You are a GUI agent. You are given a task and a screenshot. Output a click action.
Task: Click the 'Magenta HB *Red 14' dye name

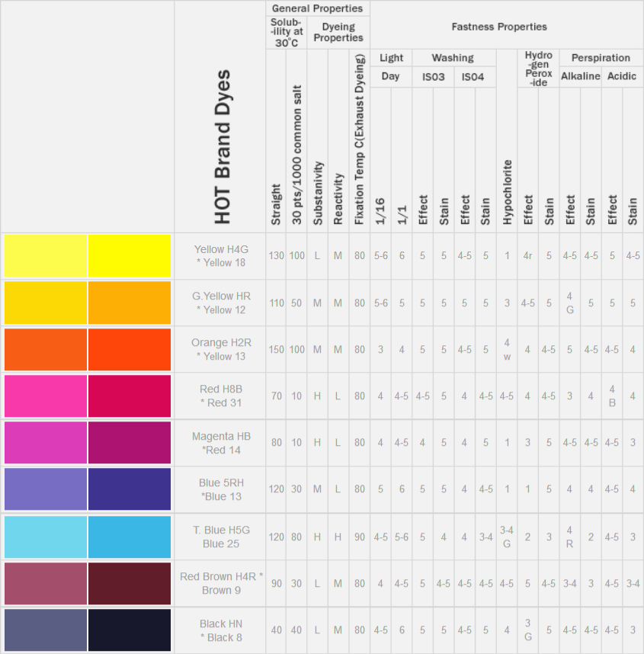click(221, 443)
